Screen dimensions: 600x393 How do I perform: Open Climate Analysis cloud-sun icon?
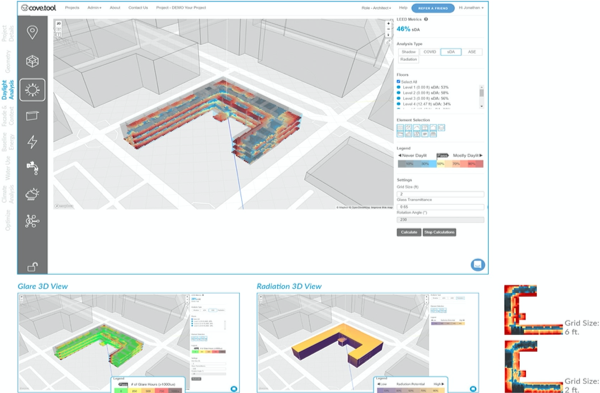point(33,194)
